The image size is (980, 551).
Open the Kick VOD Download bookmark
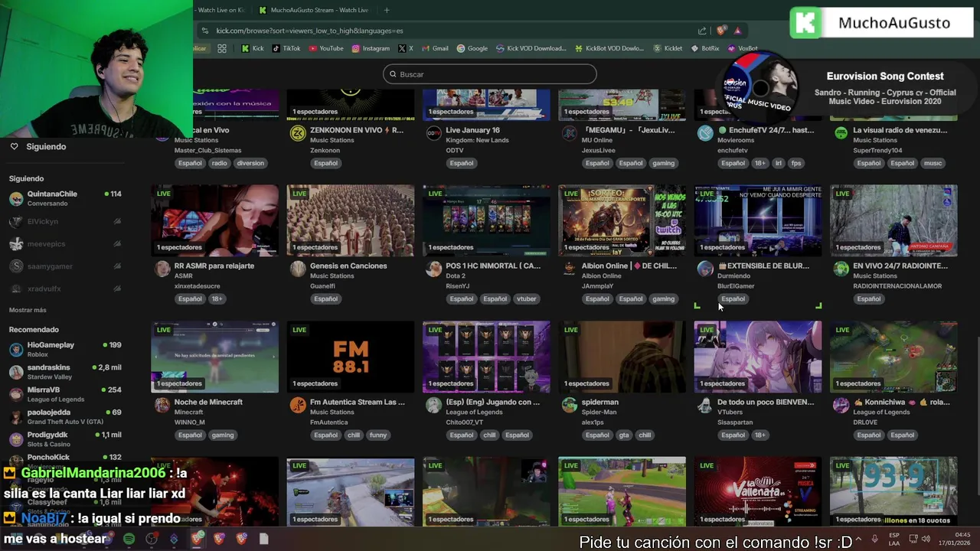531,48
